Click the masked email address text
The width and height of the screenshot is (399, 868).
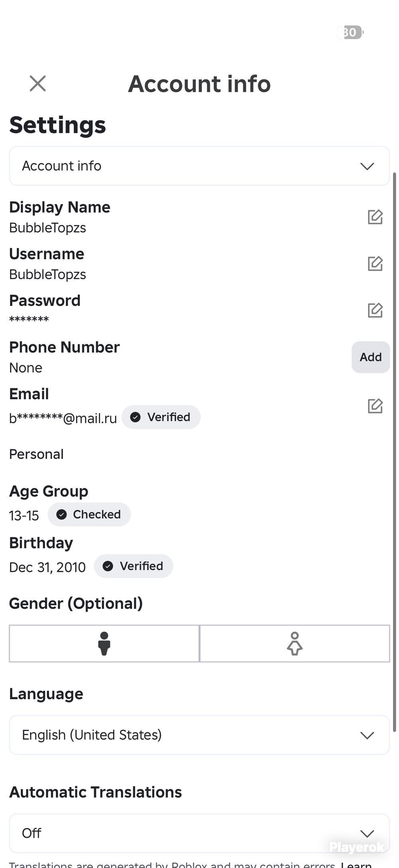pos(63,418)
